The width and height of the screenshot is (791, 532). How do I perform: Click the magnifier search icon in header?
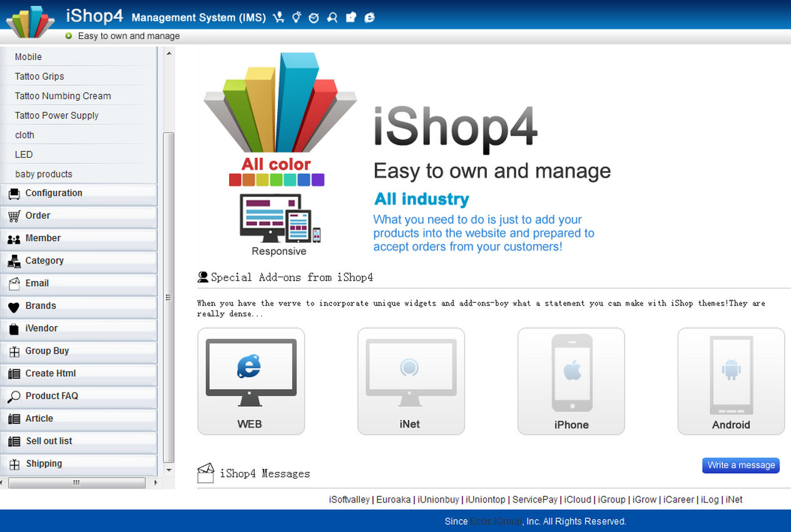click(x=332, y=18)
